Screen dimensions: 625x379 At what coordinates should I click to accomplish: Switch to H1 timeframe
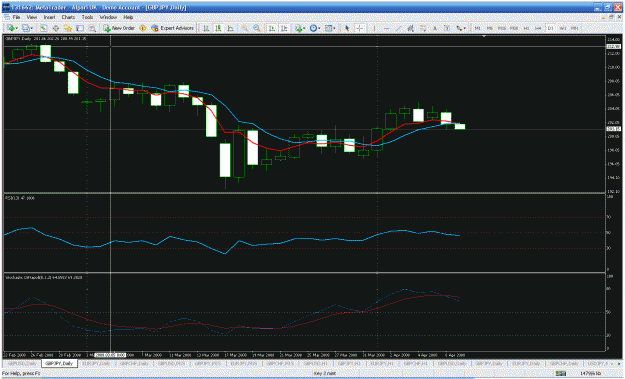pos(527,28)
